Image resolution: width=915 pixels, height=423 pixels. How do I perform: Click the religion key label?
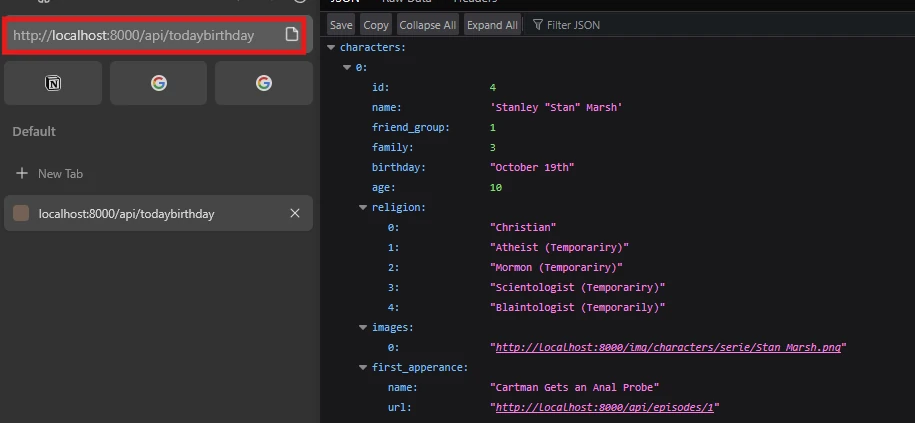pos(399,207)
